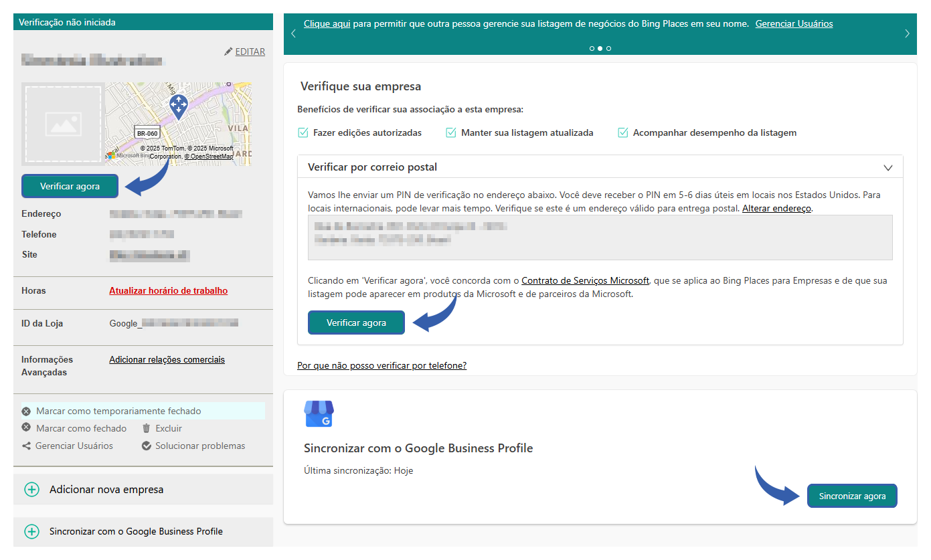Click the map location pin marker

click(x=178, y=106)
